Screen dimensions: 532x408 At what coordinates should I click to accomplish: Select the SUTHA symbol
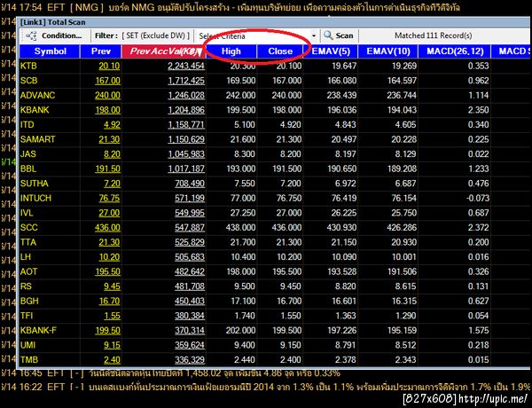click(x=34, y=184)
